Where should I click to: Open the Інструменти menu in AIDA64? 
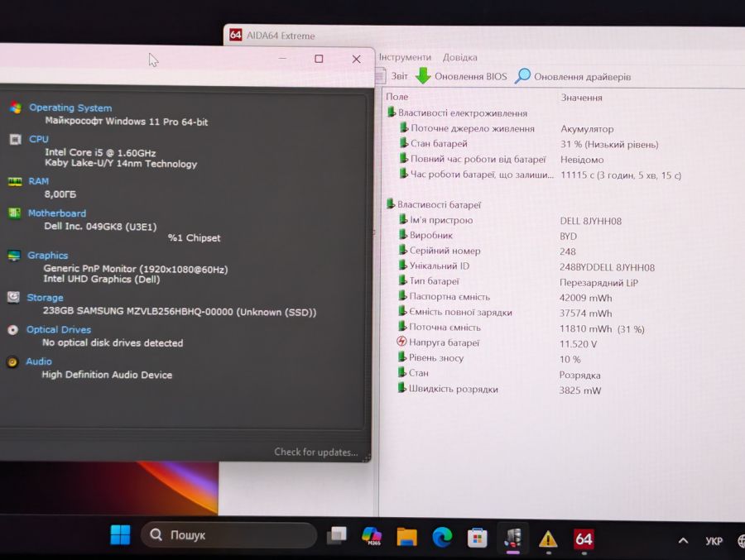[x=405, y=57]
